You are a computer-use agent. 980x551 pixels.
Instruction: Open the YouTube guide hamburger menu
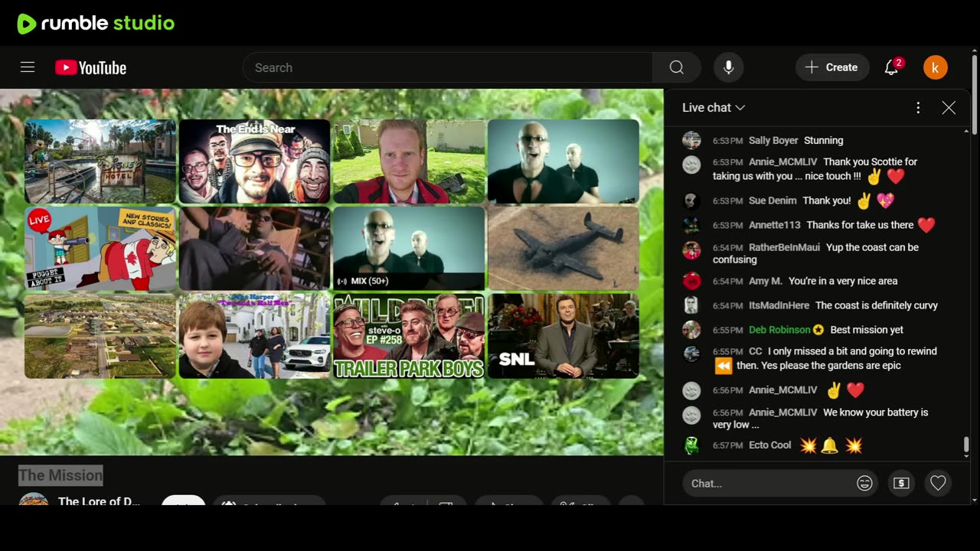pos(28,67)
